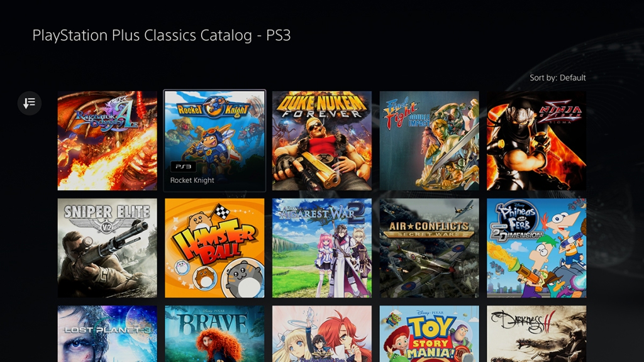The width and height of the screenshot is (644, 362).
Task: Select the PS3 platform badge on Rocket Knight
Action: 183,167
